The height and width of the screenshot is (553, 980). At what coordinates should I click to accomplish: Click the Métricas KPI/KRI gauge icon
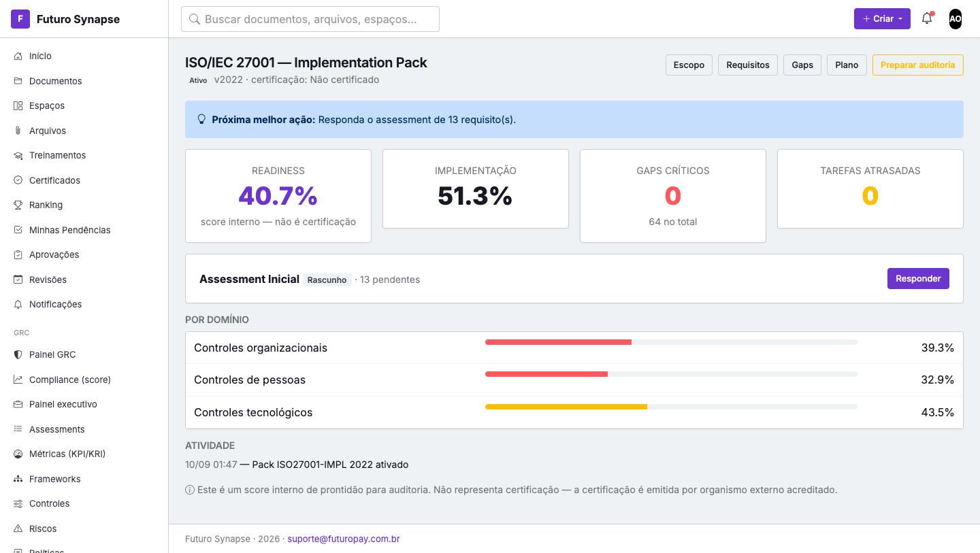18,454
